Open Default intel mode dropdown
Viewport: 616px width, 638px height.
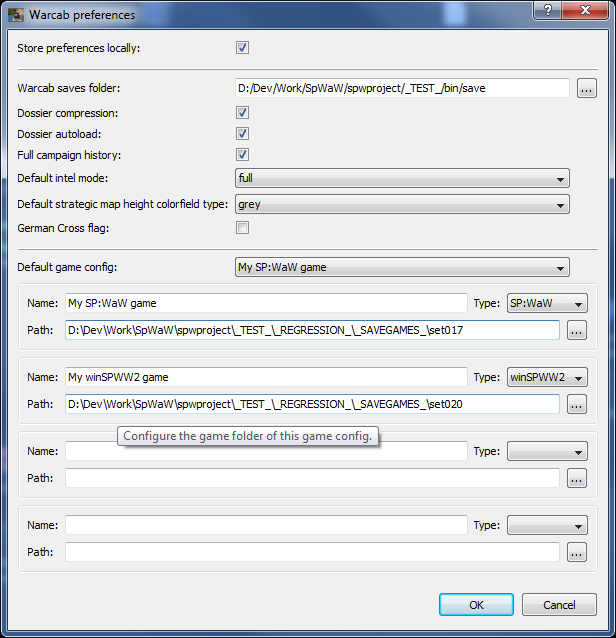(402, 178)
